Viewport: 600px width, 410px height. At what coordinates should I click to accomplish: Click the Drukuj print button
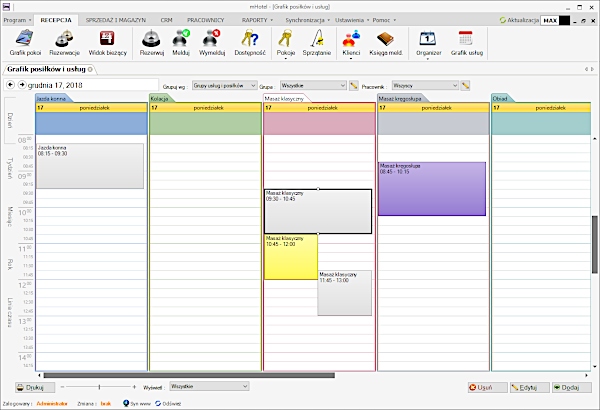pyautogui.click(x=31, y=386)
